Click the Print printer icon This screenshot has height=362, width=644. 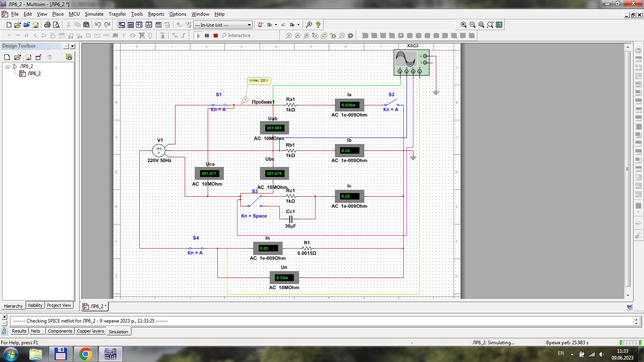47,25
